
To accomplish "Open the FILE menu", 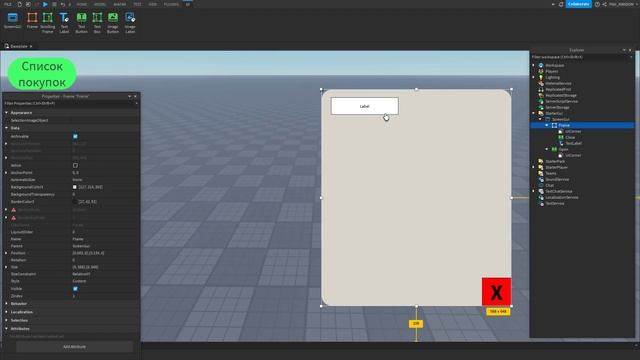I will 8,4.
